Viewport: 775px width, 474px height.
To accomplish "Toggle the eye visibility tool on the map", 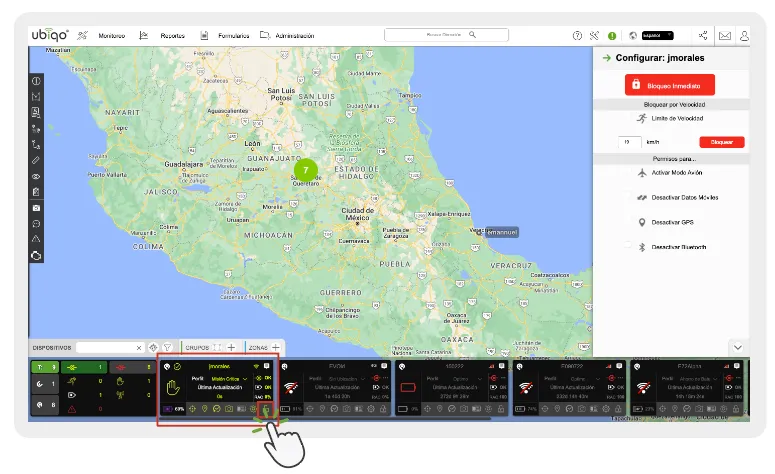I will (36, 176).
